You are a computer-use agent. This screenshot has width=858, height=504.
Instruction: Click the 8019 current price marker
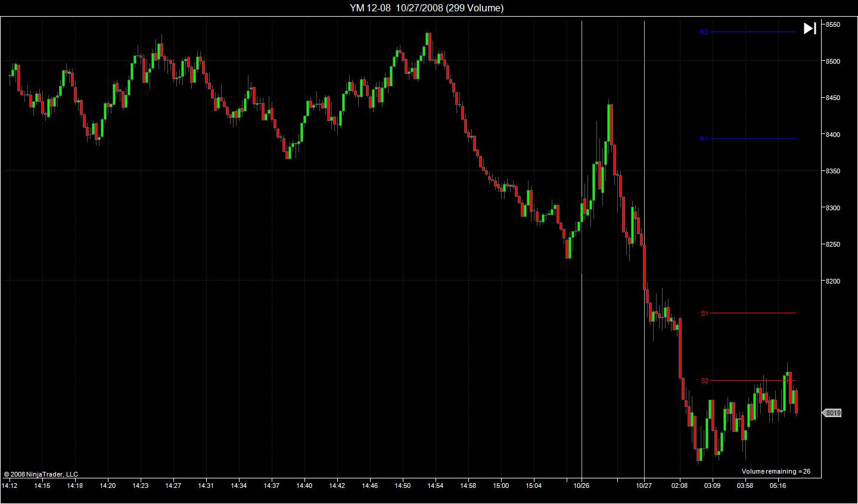(x=833, y=413)
